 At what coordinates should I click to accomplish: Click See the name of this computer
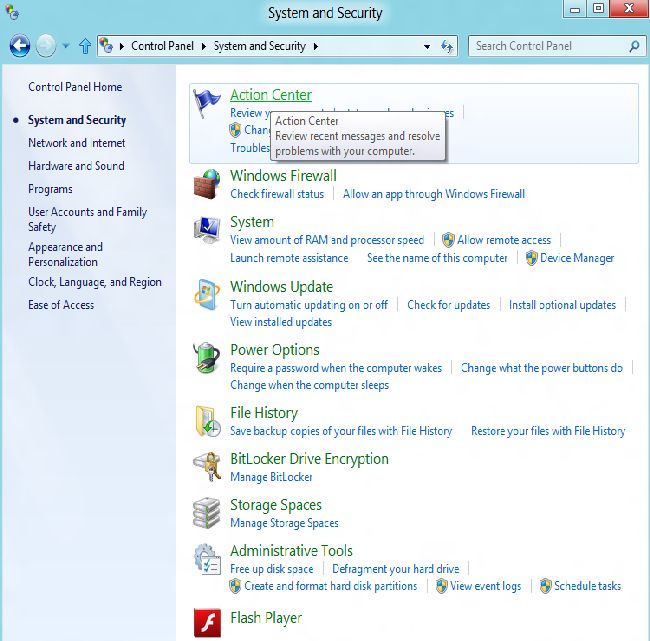pyautogui.click(x=437, y=258)
